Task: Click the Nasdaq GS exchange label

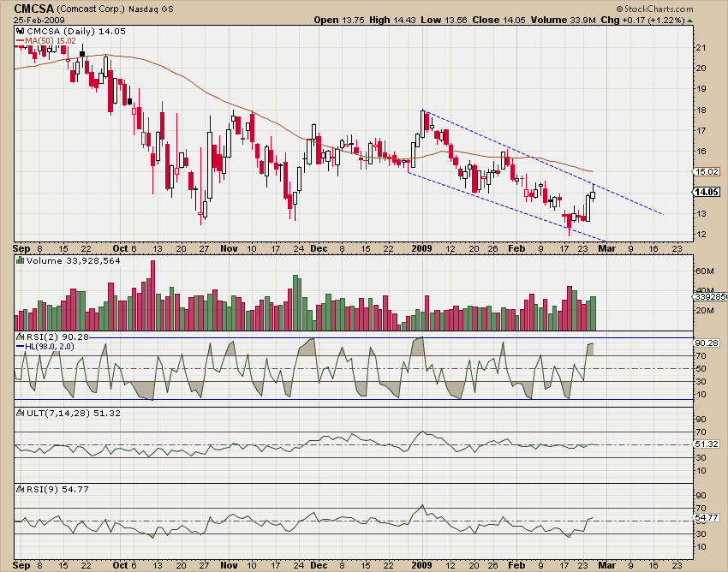Action: (151, 9)
